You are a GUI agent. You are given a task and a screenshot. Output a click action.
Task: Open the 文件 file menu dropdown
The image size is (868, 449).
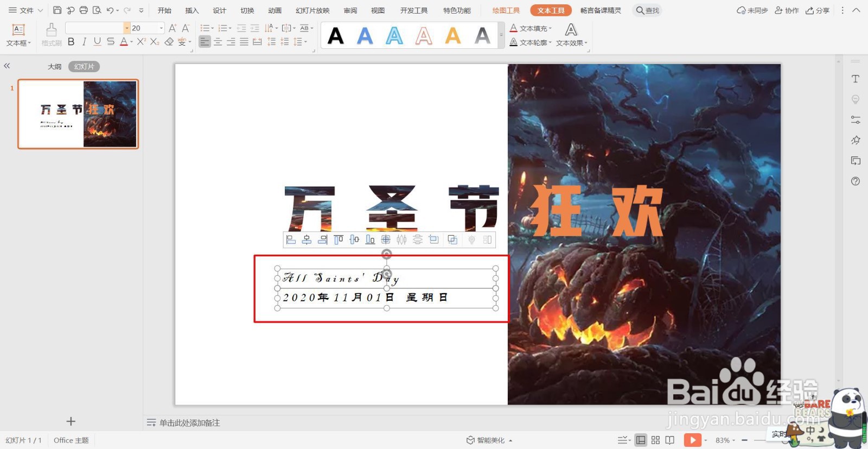click(25, 10)
